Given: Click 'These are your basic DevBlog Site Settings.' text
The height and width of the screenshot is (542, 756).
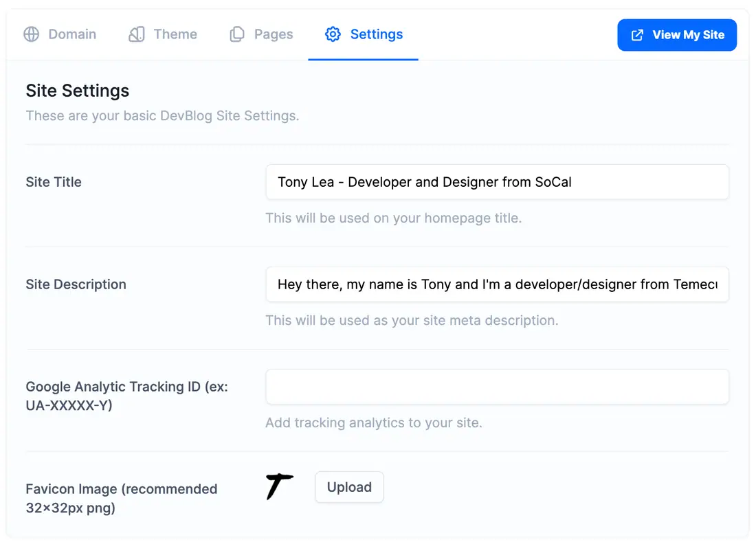Looking at the screenshot, I should pyautogui.click(x=162, y=115).
